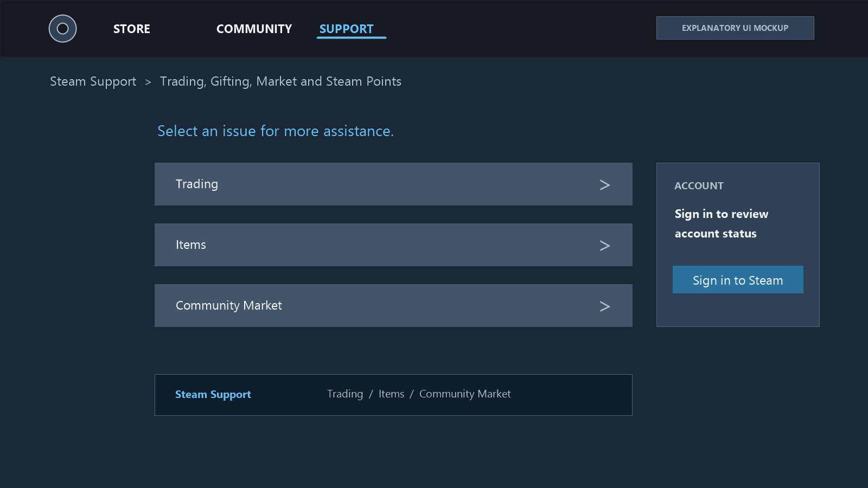Click Sign in to Steam button
868x488 pixels.
point(738,280)
